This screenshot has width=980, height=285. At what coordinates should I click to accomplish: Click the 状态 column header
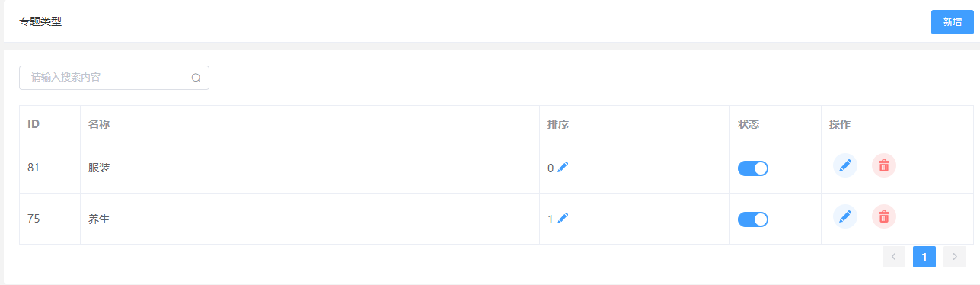[749, 124]
